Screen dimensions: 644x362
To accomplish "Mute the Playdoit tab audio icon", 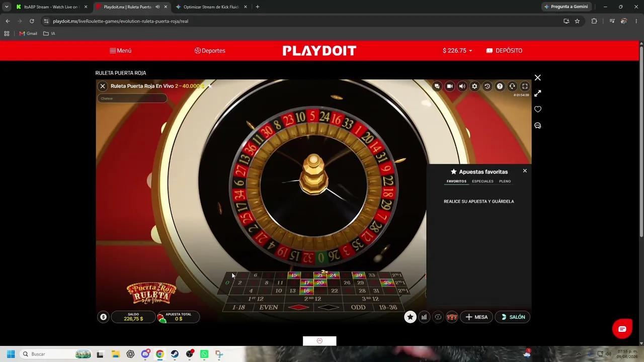I will pyautogui.click(x=157, y=7).
